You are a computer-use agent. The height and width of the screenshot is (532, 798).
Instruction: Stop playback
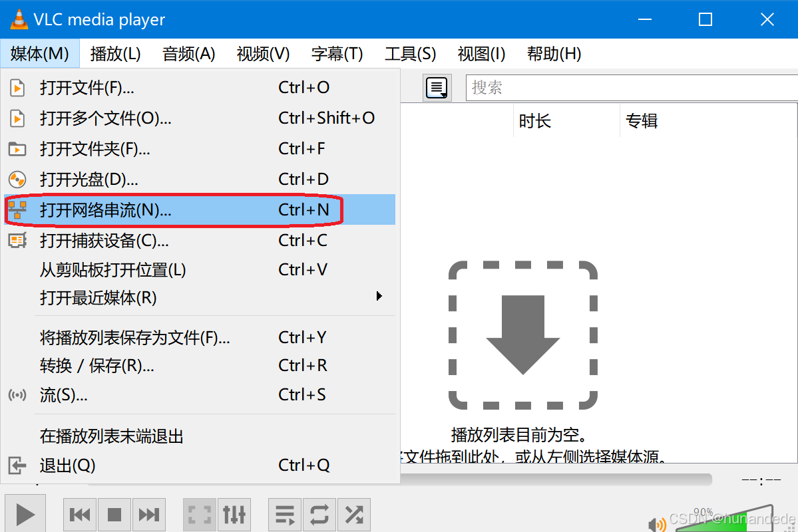click(114, 515)
